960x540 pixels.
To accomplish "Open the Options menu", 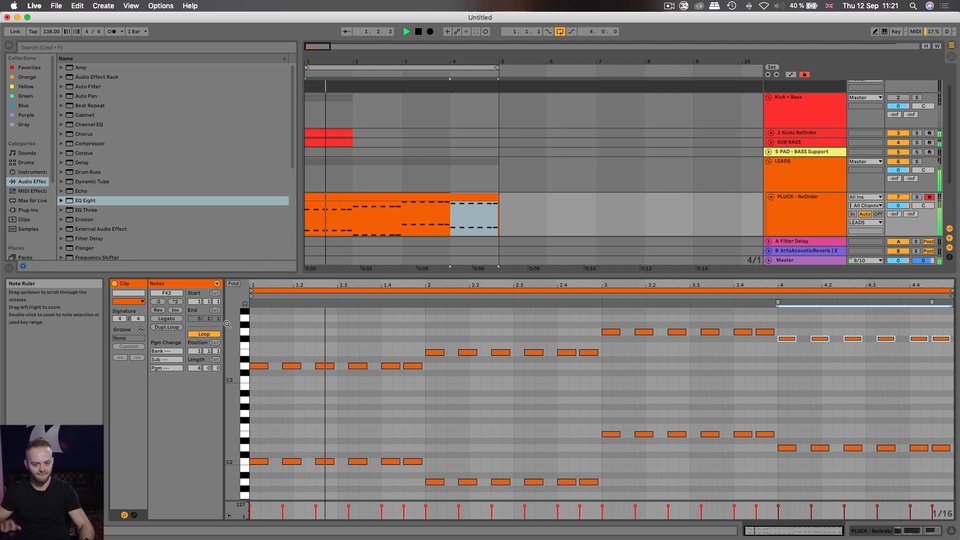I will click(x=160, y=6).
